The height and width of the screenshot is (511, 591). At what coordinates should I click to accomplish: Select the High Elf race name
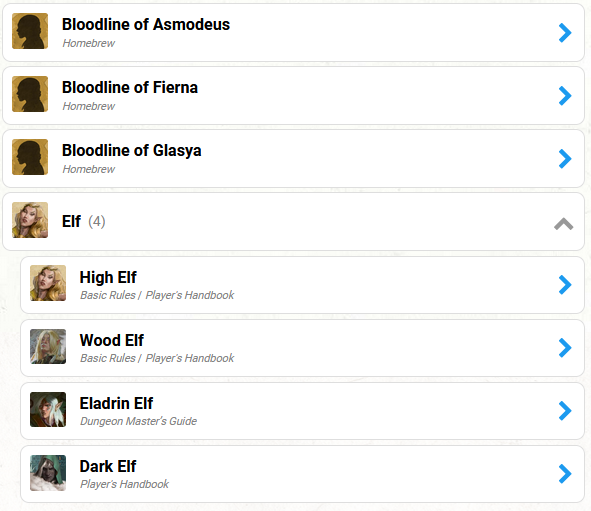[108, 277]
